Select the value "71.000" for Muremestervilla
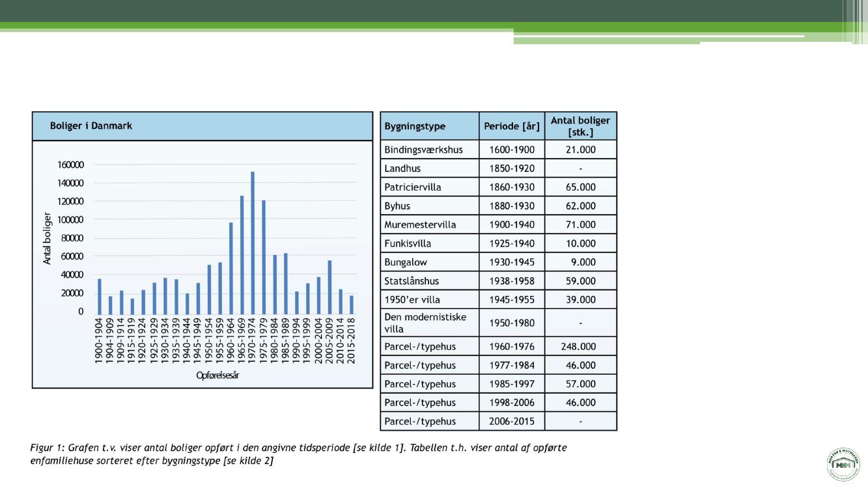Image resolution: width=868 pixels, height=488 pixels. point(580,224)
